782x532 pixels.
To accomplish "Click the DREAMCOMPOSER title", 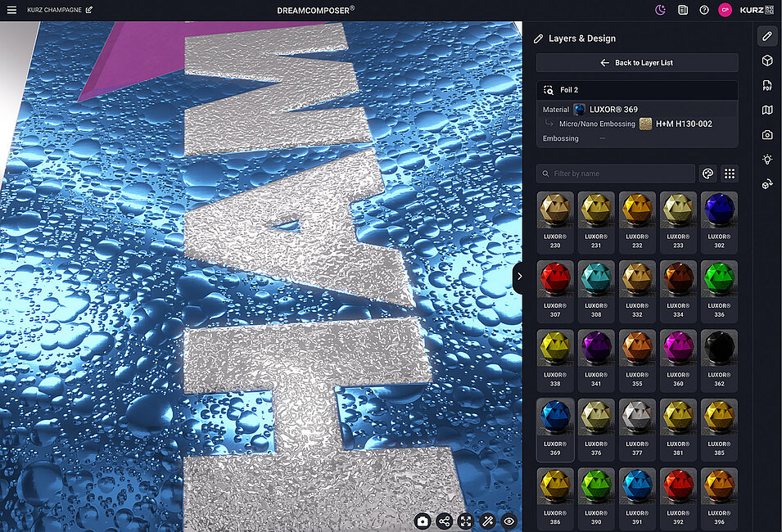I will point(316,10).
